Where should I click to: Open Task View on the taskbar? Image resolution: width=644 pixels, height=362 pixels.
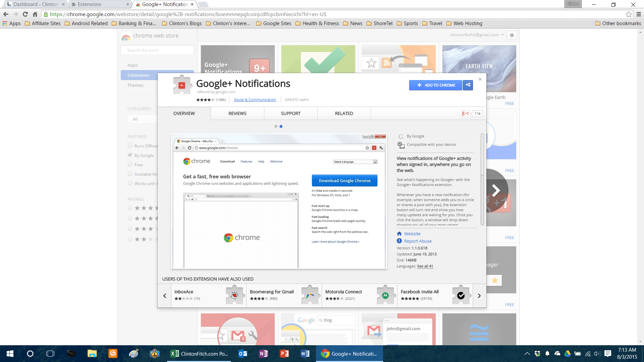coord(50,354)
